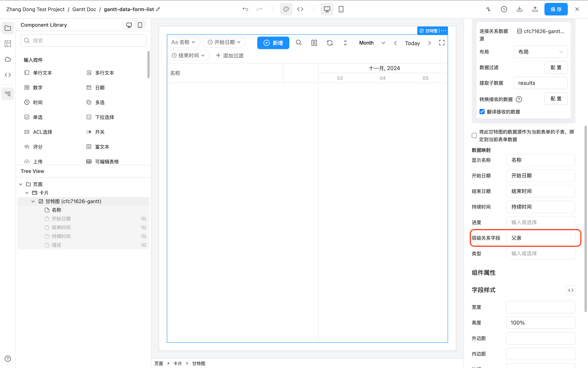Go to next period in Gantt
Screen dimensions: 588x368
tap(430, 43)
